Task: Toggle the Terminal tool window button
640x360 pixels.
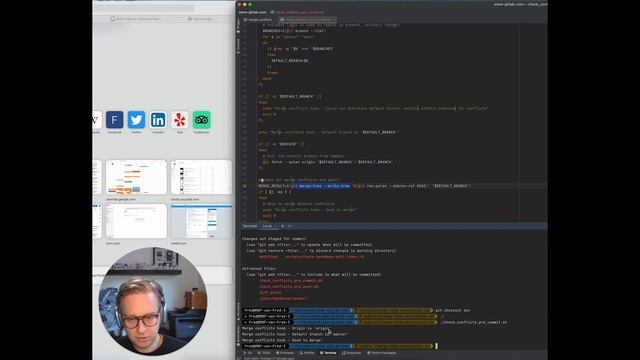Action: (x=328, y=353)
